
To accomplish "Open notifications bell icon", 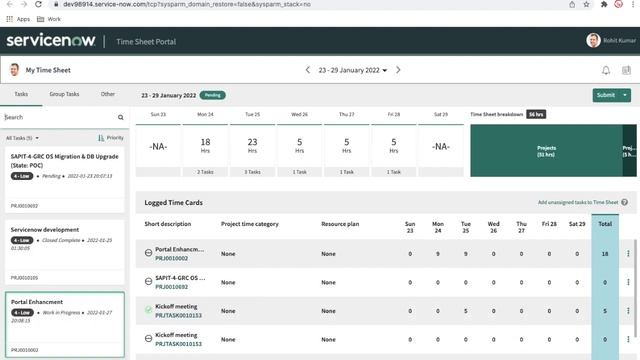I will (606, 70).
